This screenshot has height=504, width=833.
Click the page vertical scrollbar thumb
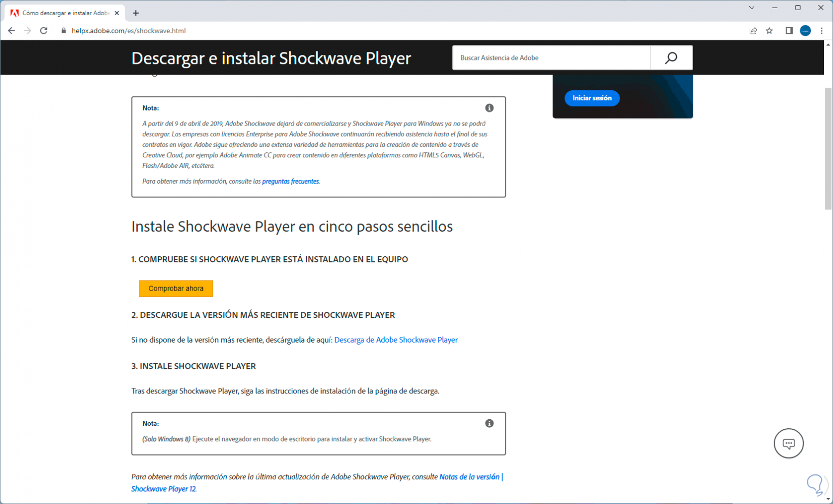pyautogui.click(x=828, y=148)
